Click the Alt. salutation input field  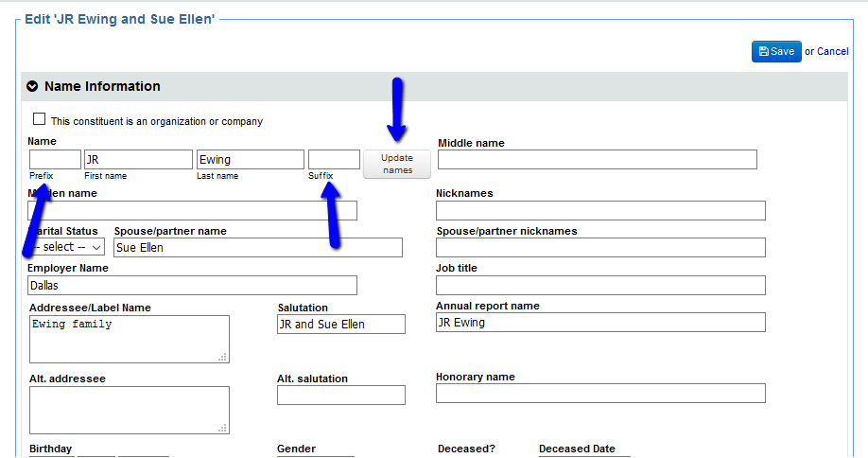(341, 395)
